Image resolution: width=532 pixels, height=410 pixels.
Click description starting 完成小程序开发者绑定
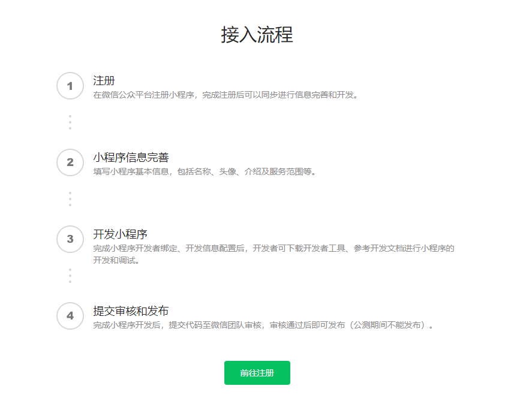click(273, 254)
